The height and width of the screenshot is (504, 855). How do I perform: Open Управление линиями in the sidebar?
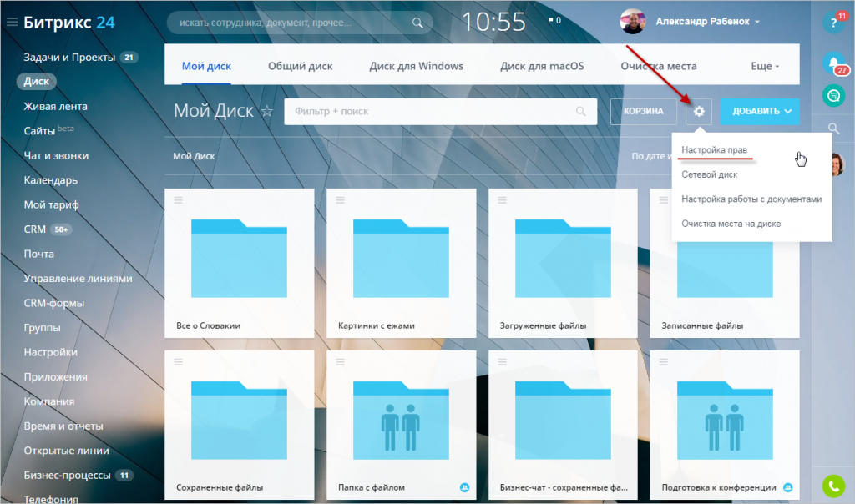[x=78, y=279]
